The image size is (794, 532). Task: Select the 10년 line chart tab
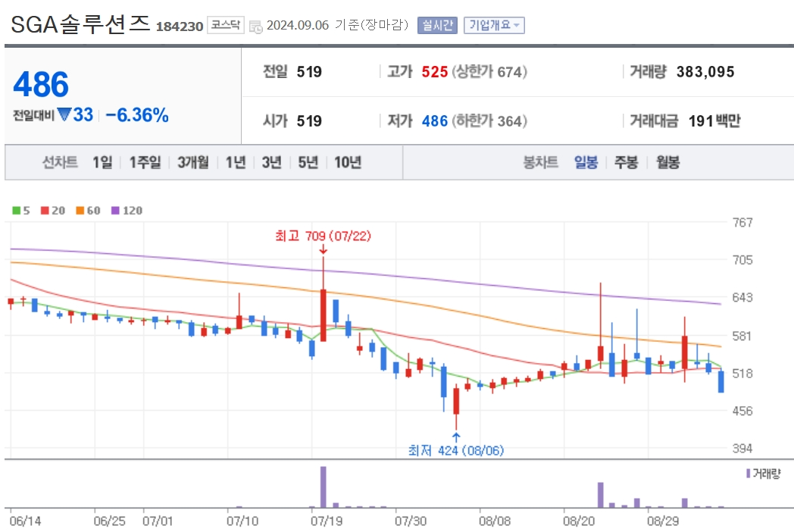[348, 162]
